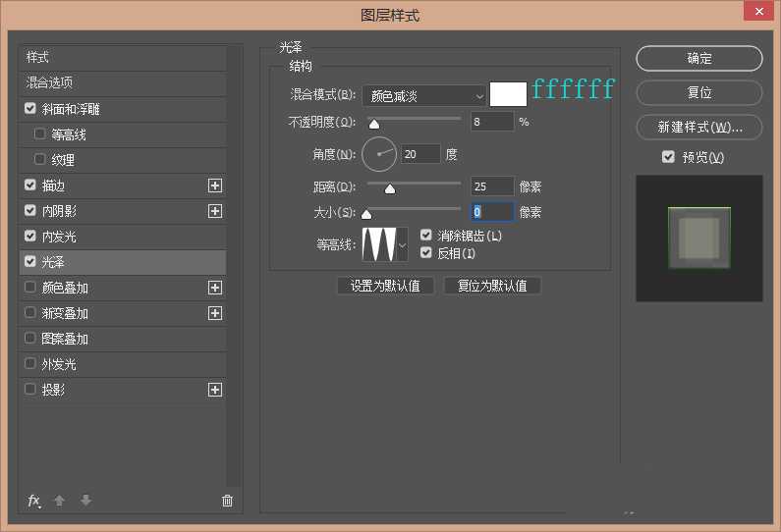The height and width of the screenshot is (532, 781).
Task: Uncheck the 反相 checkbox
Action: click(x=426, y=252)
